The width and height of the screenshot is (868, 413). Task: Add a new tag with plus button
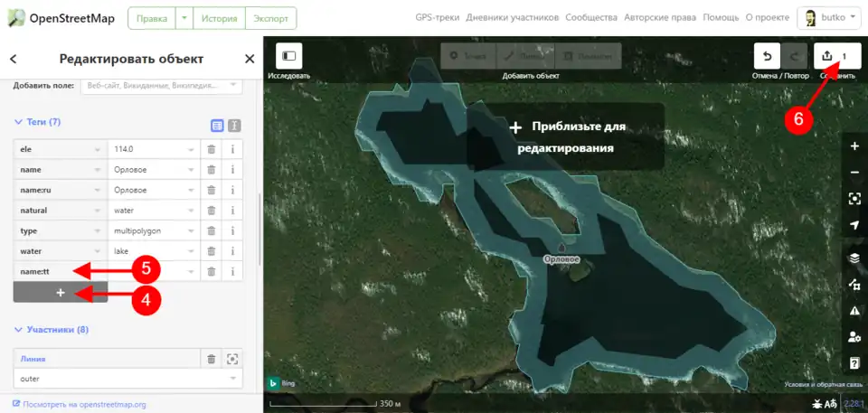(61, 292)
